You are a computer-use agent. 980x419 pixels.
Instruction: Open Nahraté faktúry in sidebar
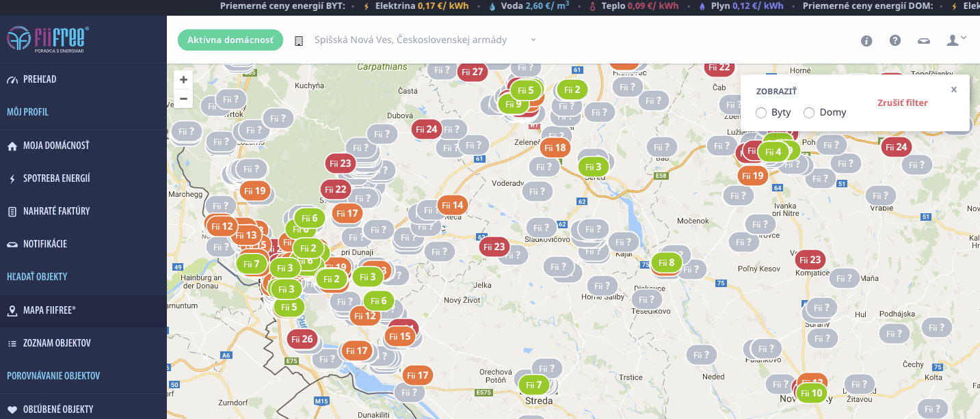(56, 211)
